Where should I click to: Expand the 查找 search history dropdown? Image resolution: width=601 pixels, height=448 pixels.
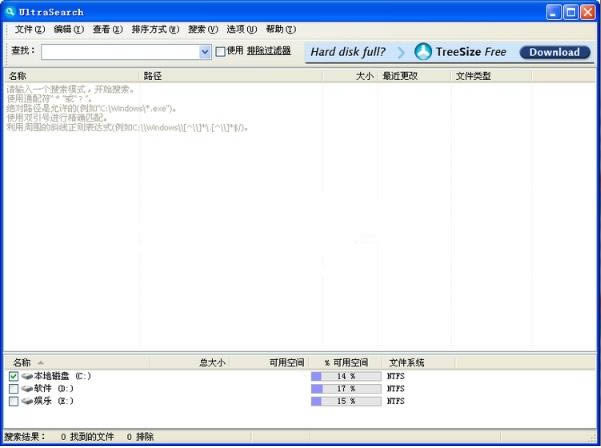pos(205,52)
